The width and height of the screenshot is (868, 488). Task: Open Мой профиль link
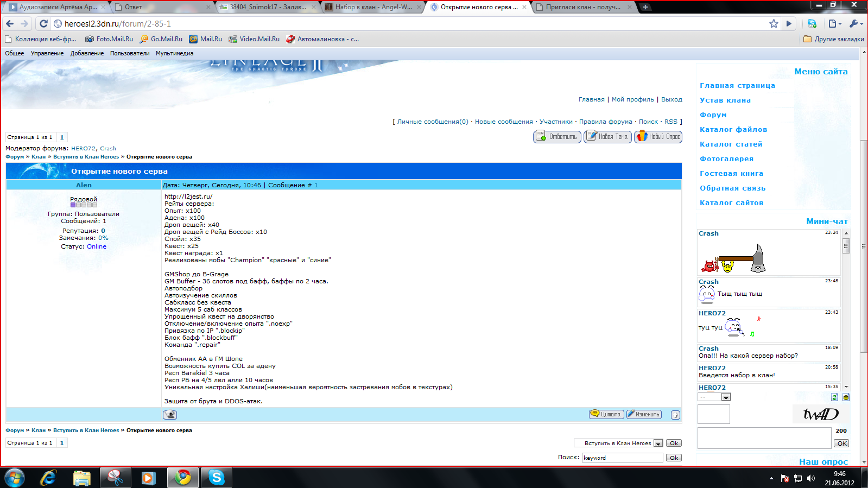click(633, 99)
